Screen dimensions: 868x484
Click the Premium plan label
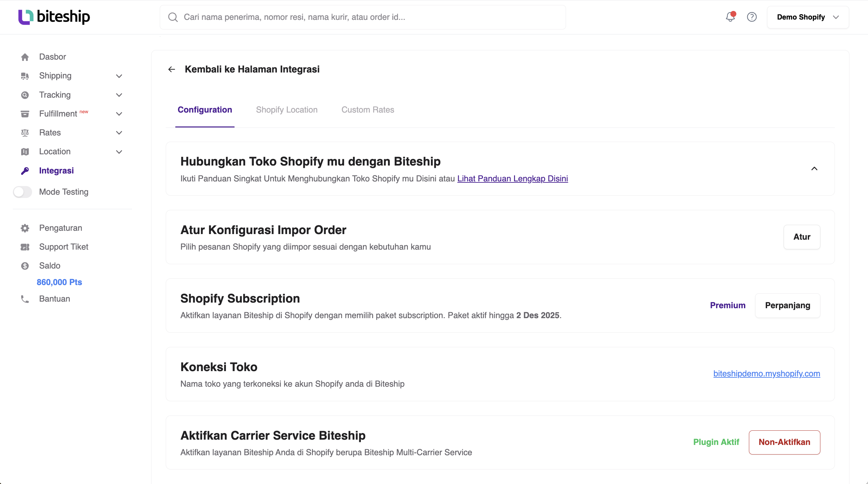coord(727,306)
